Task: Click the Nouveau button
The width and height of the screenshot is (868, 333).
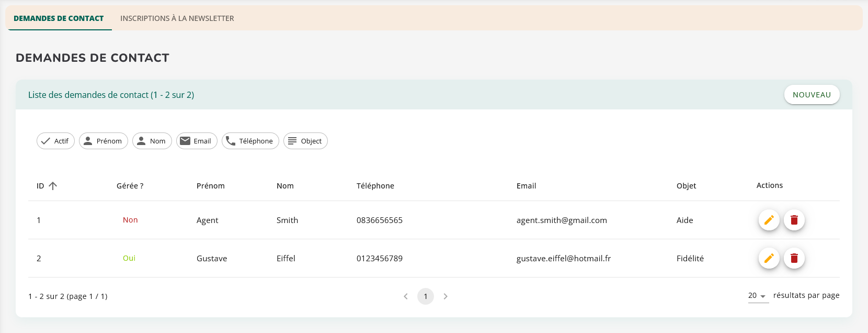Action: click(x=812, y=95)
